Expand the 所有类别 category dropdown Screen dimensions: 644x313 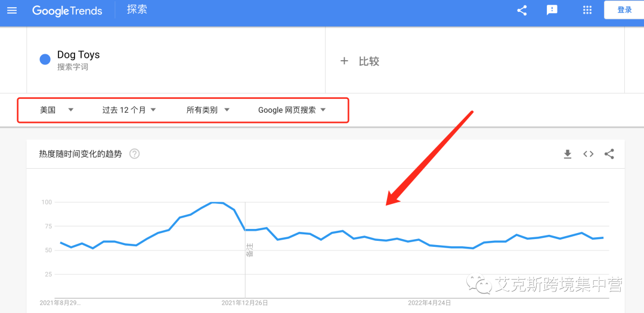click(x=208, y=110)
